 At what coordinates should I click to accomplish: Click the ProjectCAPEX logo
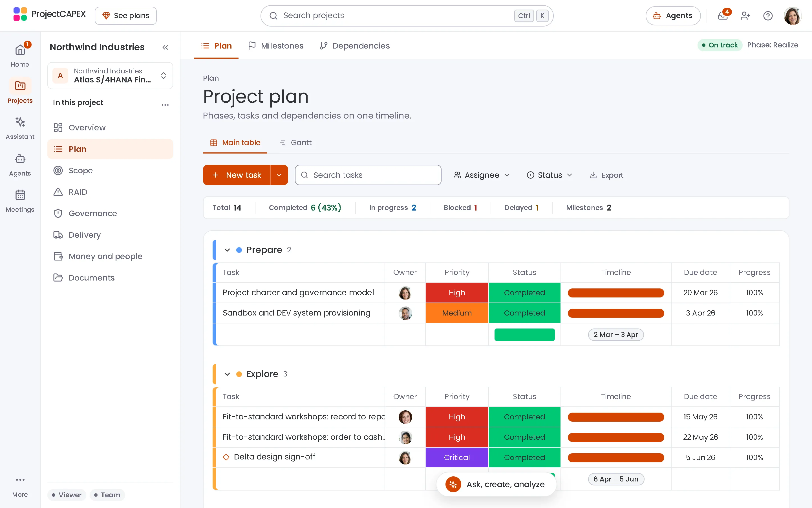tap(49, 14)
